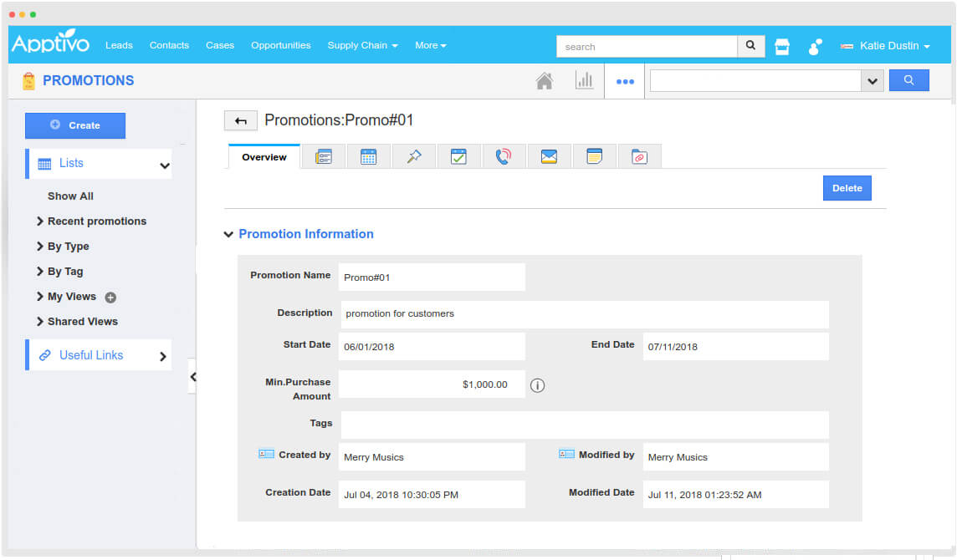Screen dimensions: 962x560
Task: Click the pin follow-up tab icon
Action: 413,155
